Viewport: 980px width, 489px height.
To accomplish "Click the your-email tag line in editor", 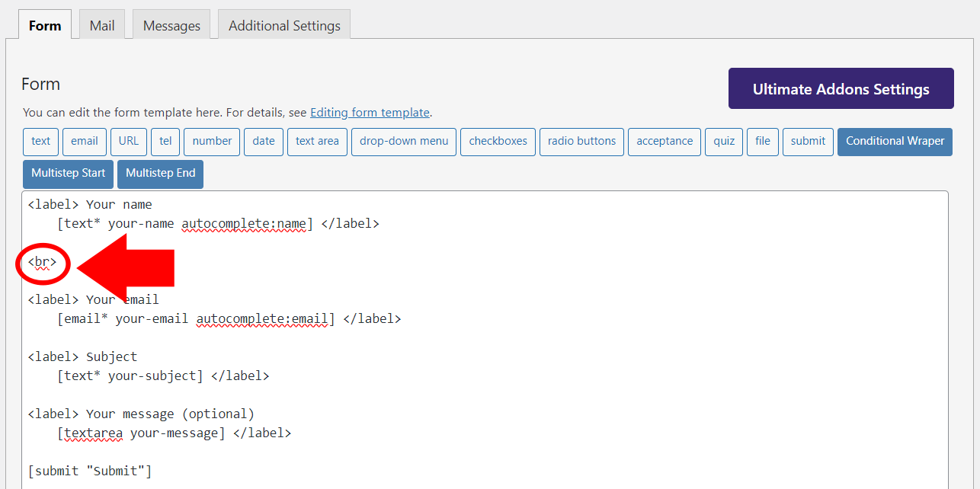I will 229,319.
